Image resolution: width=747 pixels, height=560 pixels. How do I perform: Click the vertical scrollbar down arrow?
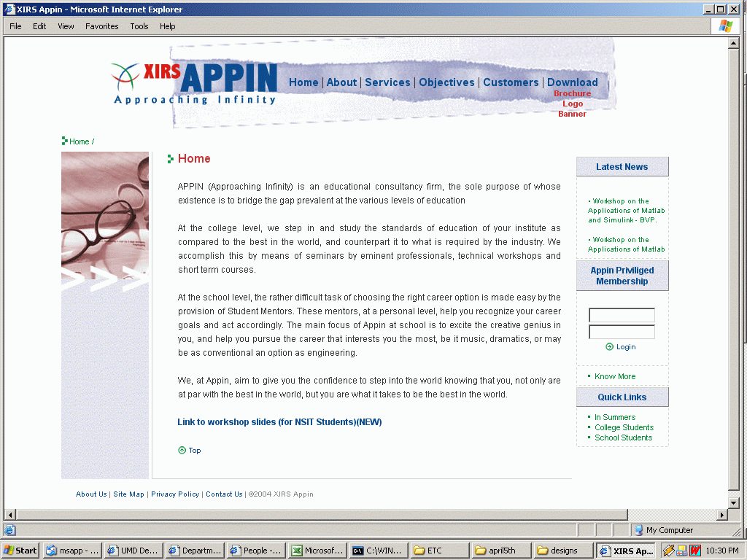click(x=734, y=503)
